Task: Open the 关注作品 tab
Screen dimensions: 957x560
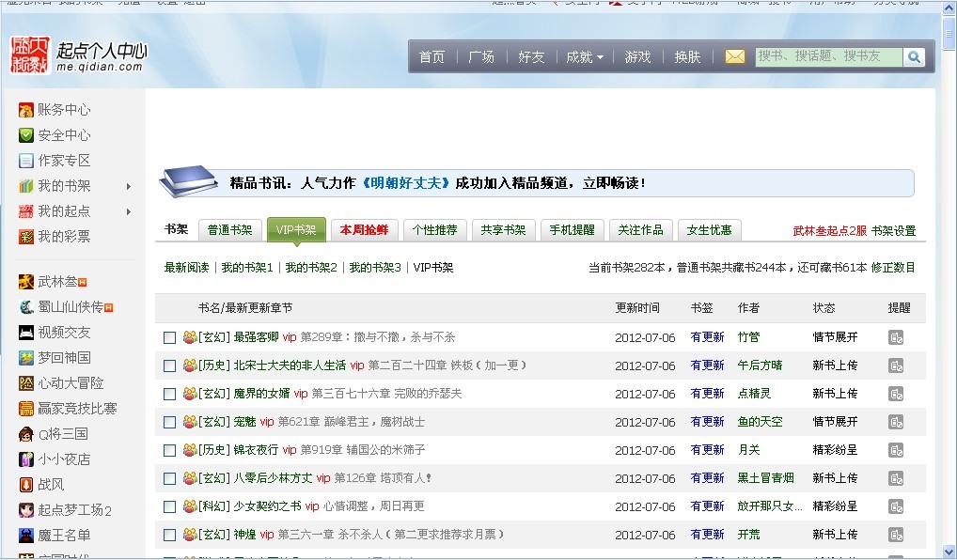Action: [x=640, y=230]
